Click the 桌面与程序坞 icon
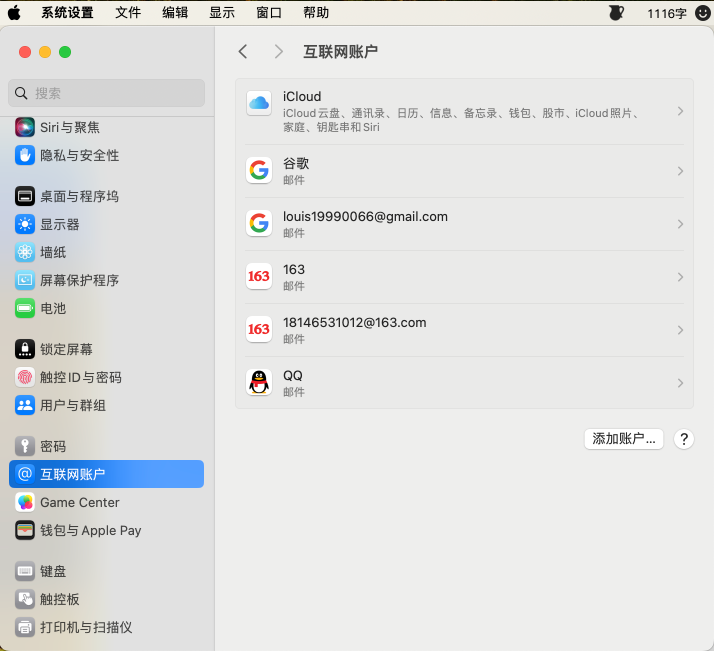The image size is (714, 651). tap(25, 196)
